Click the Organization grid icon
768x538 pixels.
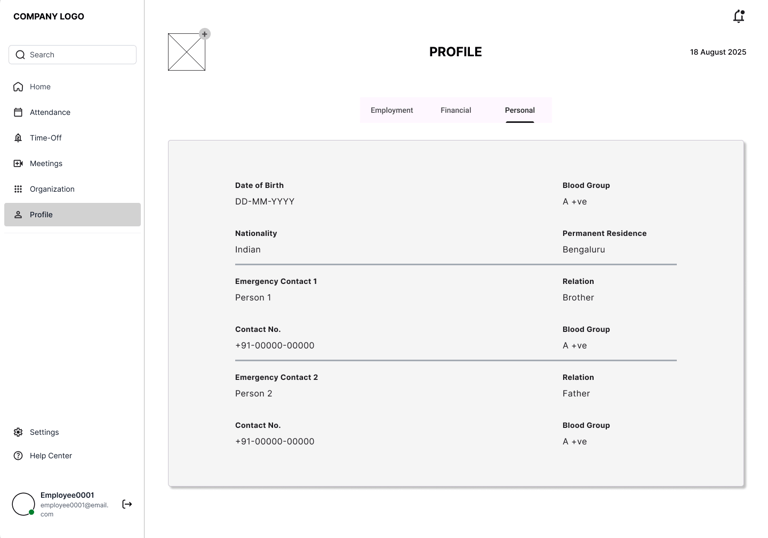18,189
